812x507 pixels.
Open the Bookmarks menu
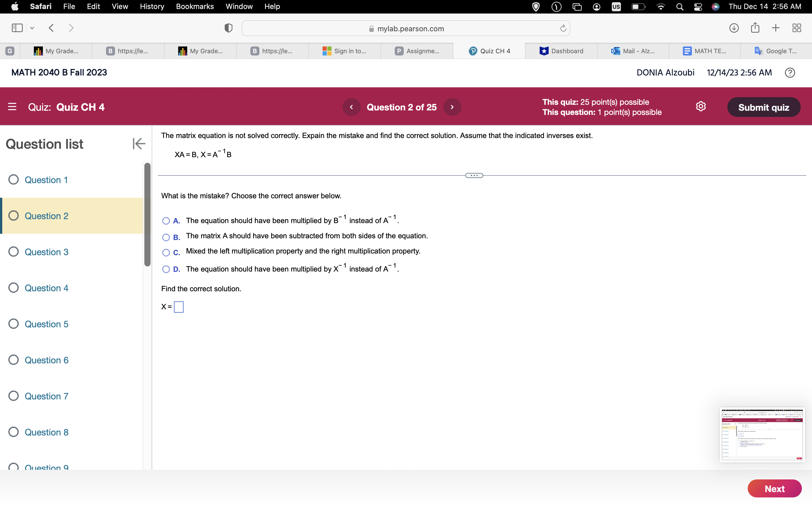(x=195, y=7)
